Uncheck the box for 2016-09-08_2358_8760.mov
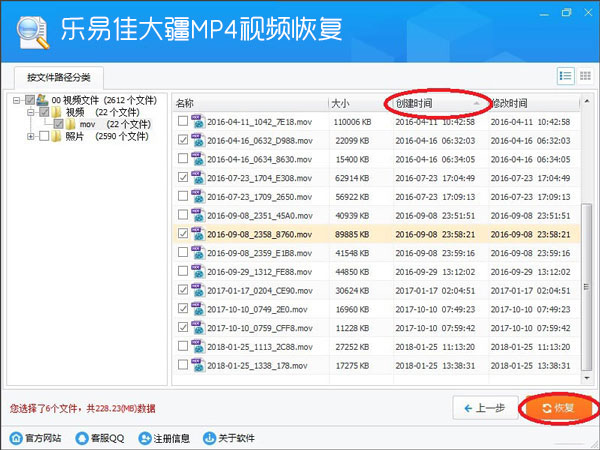Screen dimensions: 600x450 [183, 233]
